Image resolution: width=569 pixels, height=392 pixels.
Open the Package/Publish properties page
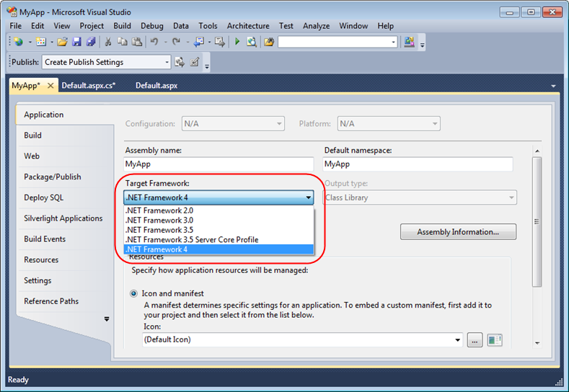point(53,177)
